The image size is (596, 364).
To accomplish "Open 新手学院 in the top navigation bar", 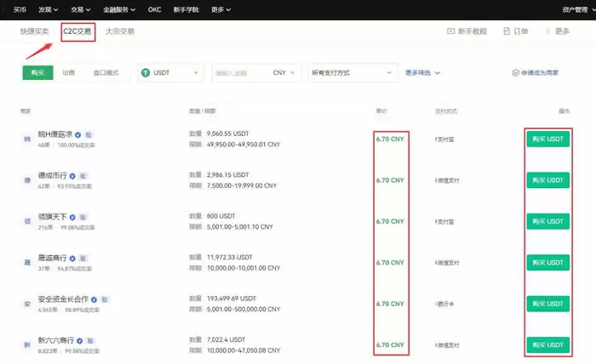I will click(x=186, y=9).
